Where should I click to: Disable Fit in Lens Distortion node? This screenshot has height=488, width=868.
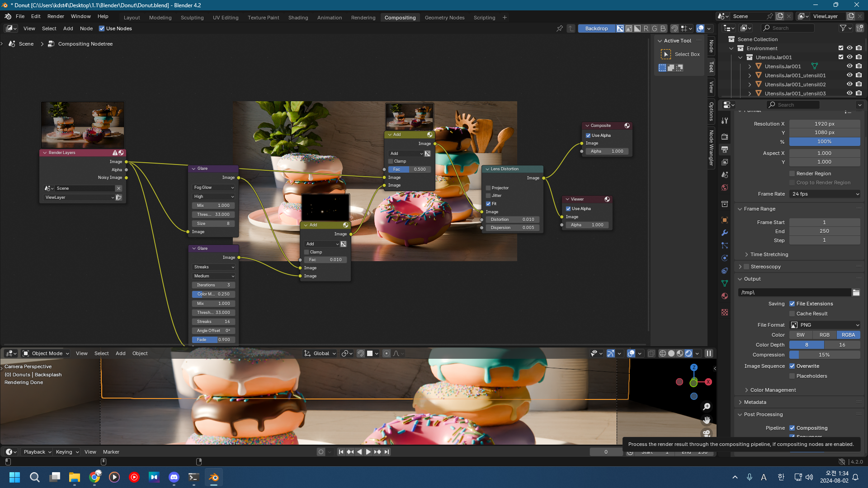click(x=488, y=204)
